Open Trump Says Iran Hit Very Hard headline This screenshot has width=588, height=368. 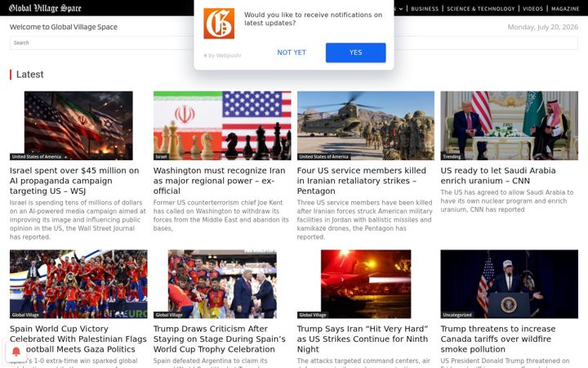tap(363, 339)
